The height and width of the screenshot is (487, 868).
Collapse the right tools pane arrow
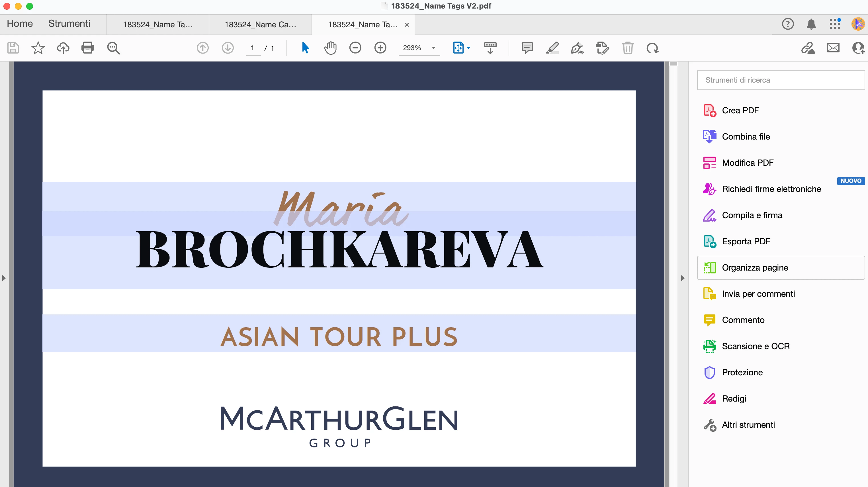pos(683,278)
